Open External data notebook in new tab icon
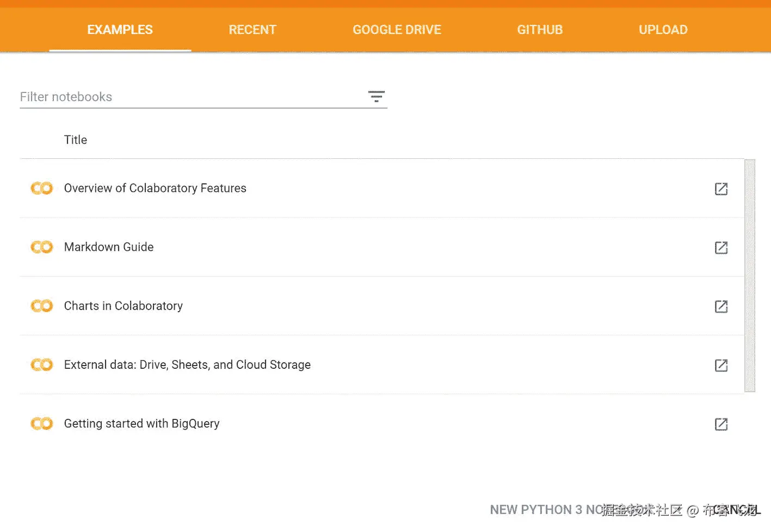 721,365
